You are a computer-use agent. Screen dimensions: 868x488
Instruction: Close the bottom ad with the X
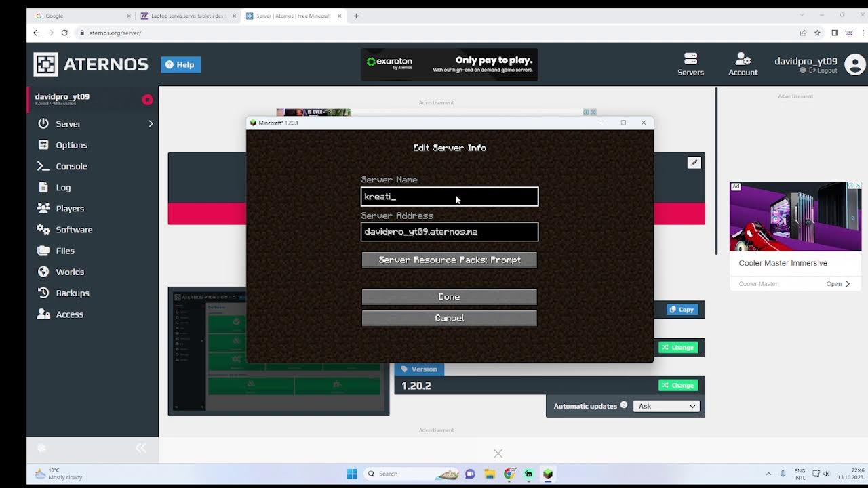(x=498, y=453)
